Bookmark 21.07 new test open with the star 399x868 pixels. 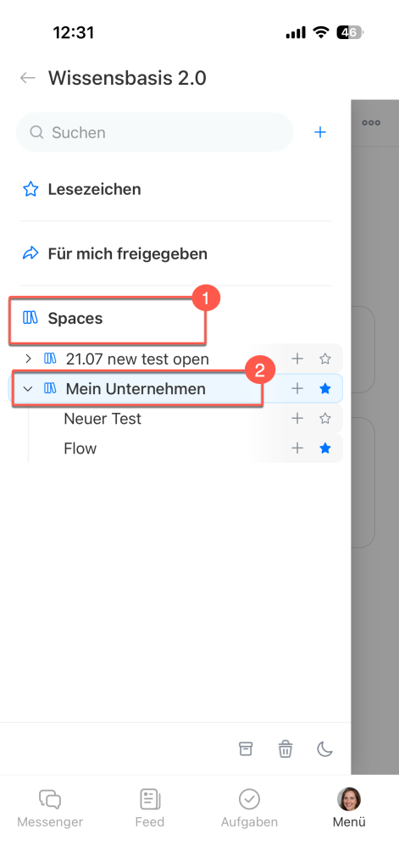[325, 359]
